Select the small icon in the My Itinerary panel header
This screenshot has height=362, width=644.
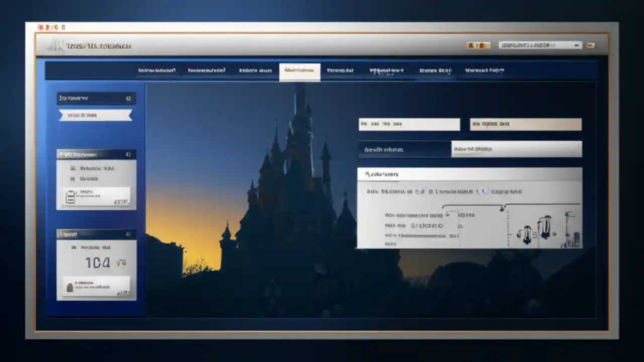click(x=129, y=99)
